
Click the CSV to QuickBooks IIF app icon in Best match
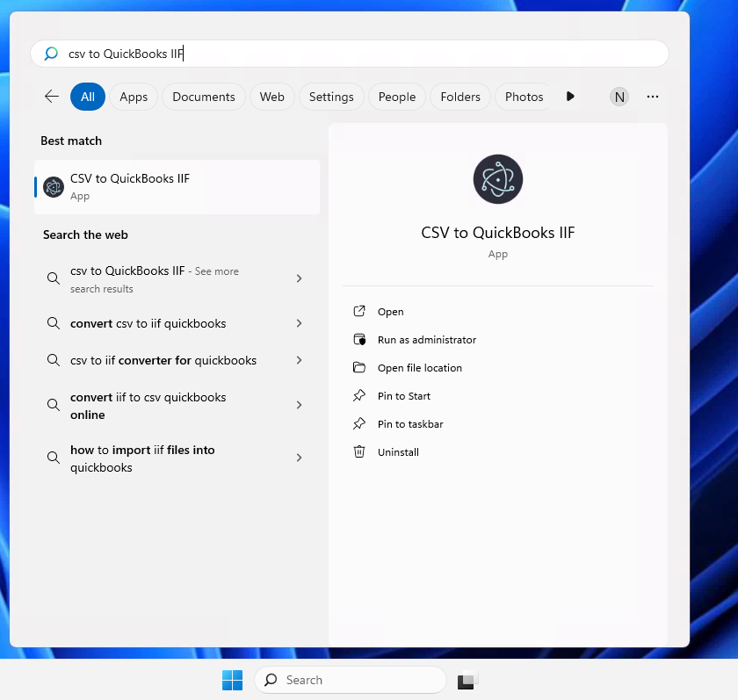tap(54, 187)
